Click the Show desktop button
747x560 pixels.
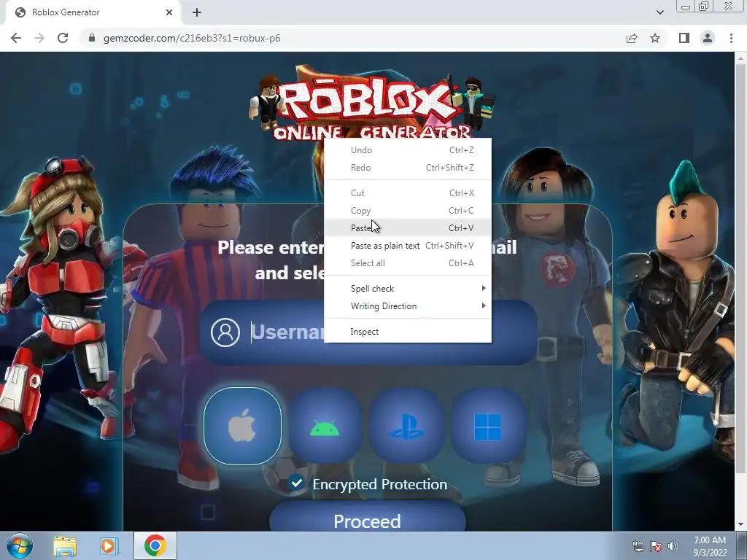click(x=743, y=545)
